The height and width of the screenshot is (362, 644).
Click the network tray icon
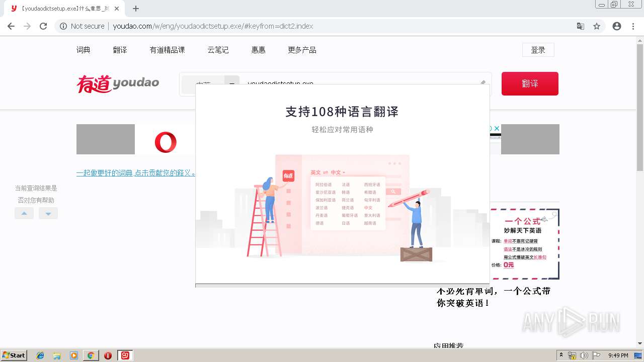coord(572,355)
